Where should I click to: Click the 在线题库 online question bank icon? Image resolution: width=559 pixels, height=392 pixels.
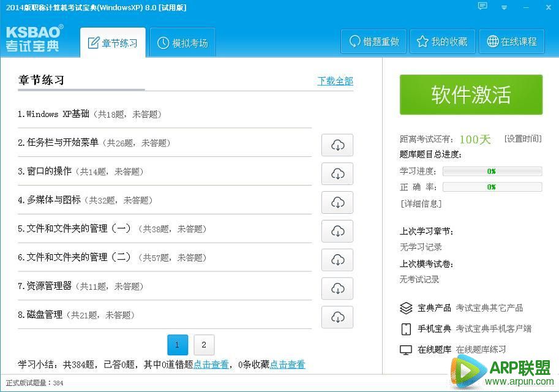click(407, 349)
